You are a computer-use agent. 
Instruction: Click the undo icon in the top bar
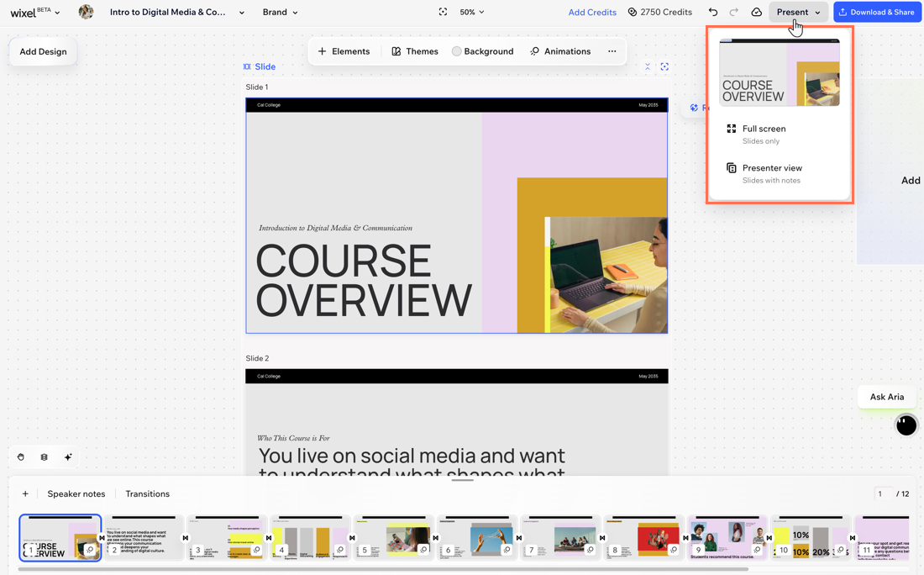tap(713, 12)
